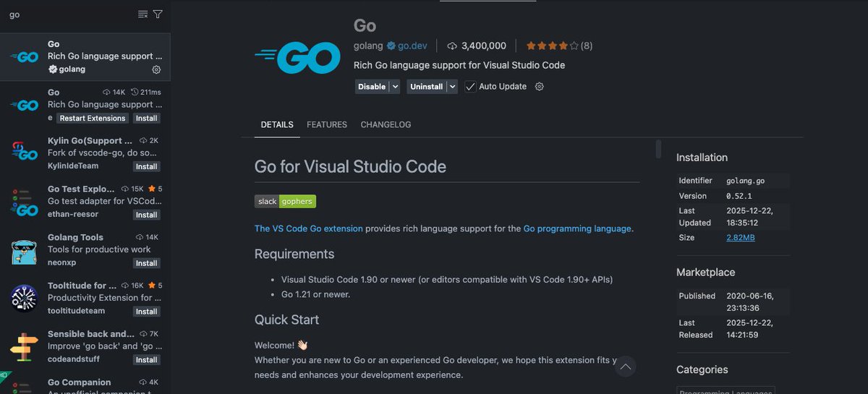Screen dimensions: 868x394
Task: Click the version value 0.52.1
Action: pyautogui.click(x=739, y=196)
